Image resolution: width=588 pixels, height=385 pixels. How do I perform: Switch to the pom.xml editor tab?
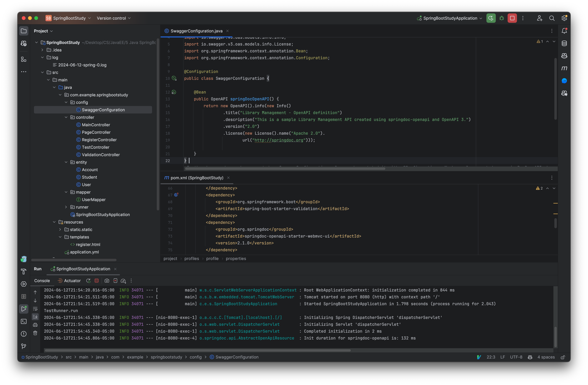click(196, 178)
